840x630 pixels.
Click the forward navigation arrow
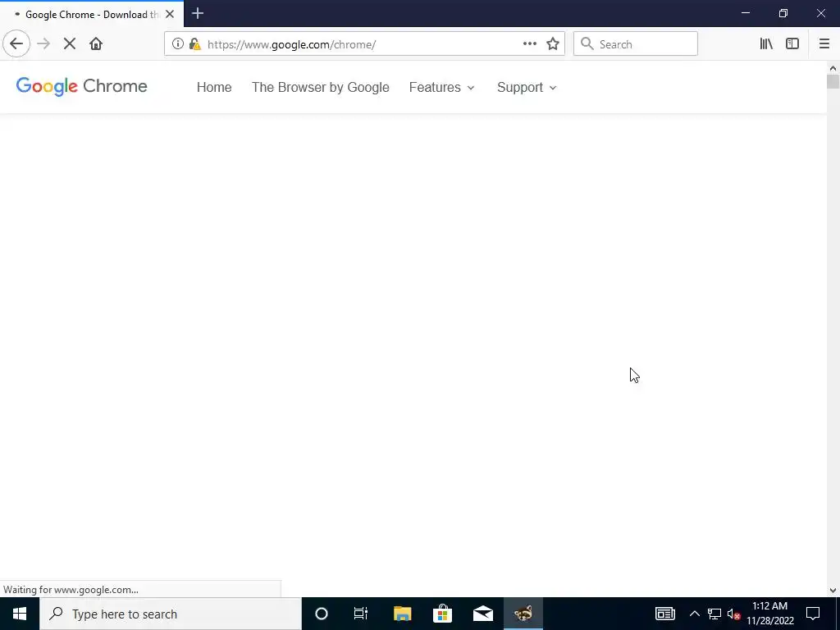tap(43, 44)
